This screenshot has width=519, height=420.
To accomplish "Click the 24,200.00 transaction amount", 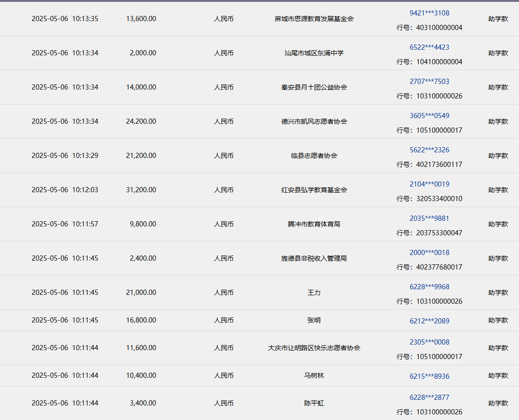I will pos(141,121).
